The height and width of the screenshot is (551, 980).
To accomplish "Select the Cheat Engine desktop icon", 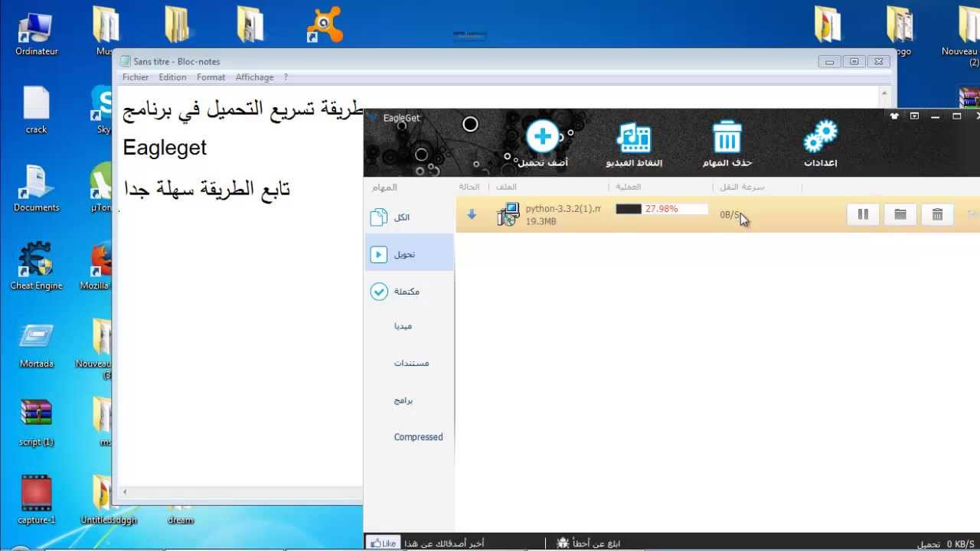I will (36, 266).
